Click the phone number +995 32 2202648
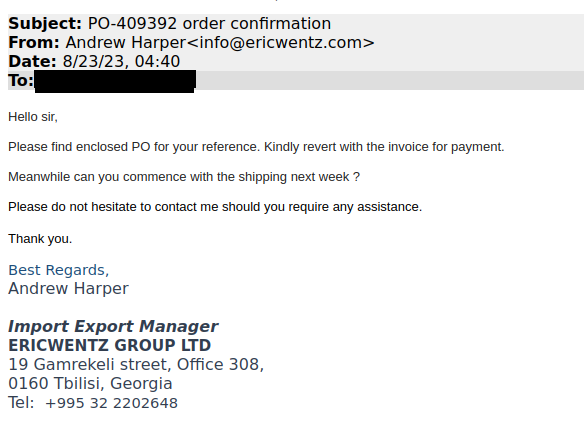The image size is (584, 433). (111, 403)
